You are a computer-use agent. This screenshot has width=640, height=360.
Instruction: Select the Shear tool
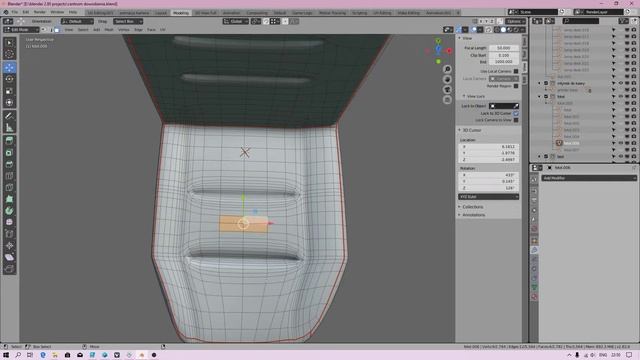tap(9, 257)
